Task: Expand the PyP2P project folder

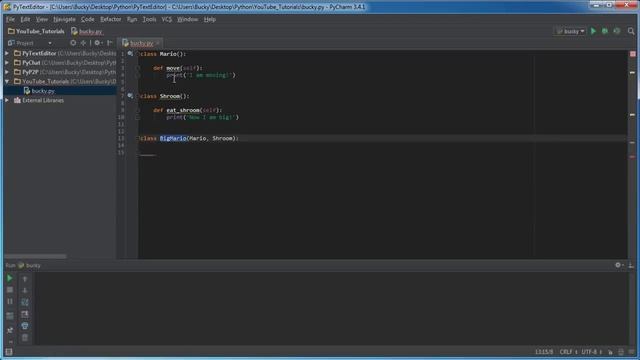Action: point(7,72)
